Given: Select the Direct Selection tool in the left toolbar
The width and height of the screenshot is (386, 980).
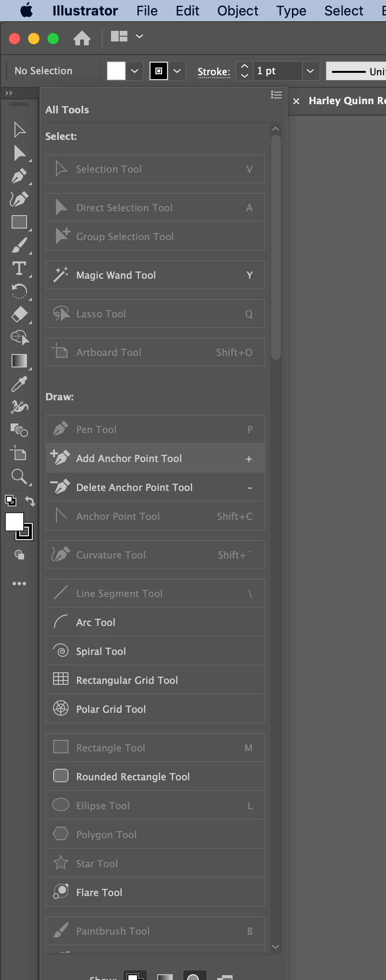Looking at the screenshot, I should [x=19, y=153].
